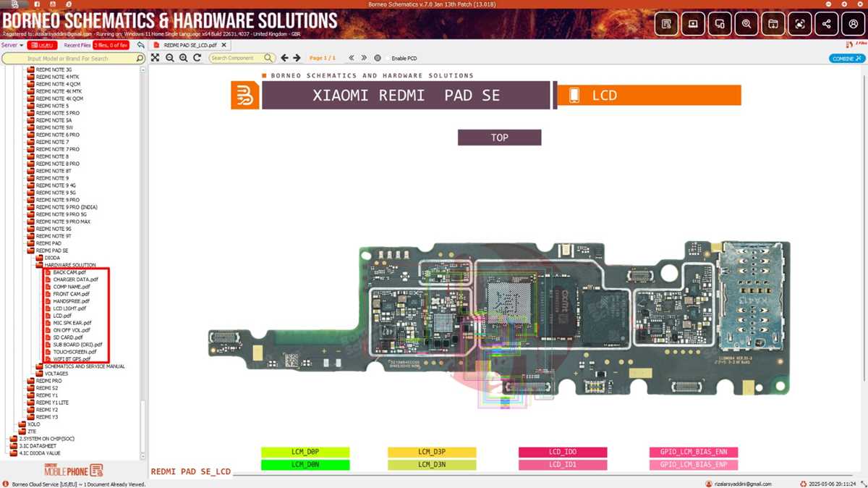Click the Facebook icon in title bar
Screen dimensions: 868x488
[x=36, y=4]
